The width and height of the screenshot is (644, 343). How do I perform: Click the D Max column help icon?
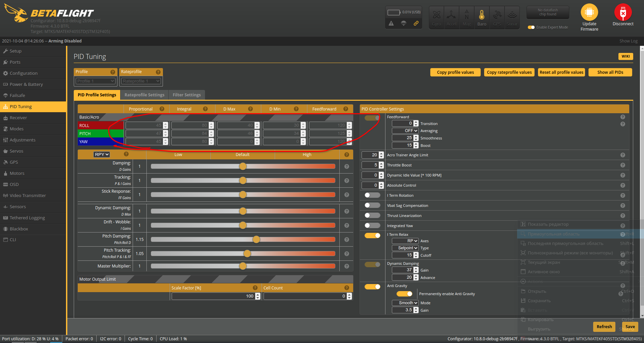(250, 109)
